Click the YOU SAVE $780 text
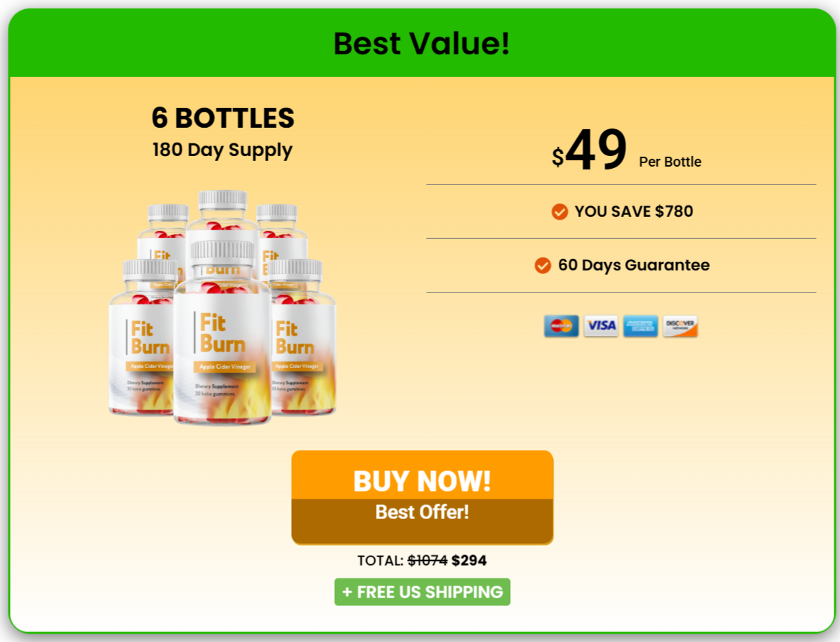Screen dimensions: 840x642 point(634,211)
